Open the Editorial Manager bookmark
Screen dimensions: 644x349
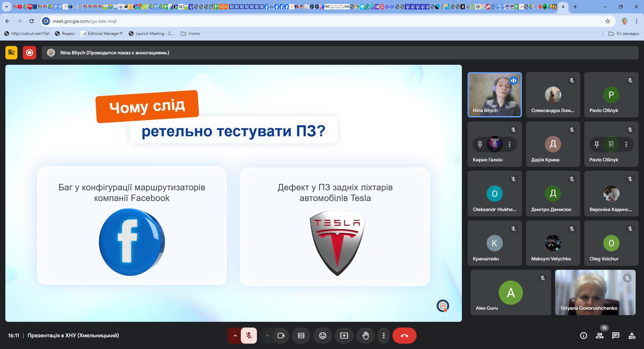point(102,34)
